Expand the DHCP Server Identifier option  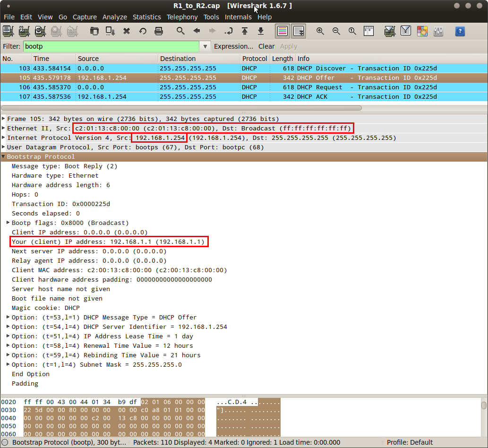[8, 326]
